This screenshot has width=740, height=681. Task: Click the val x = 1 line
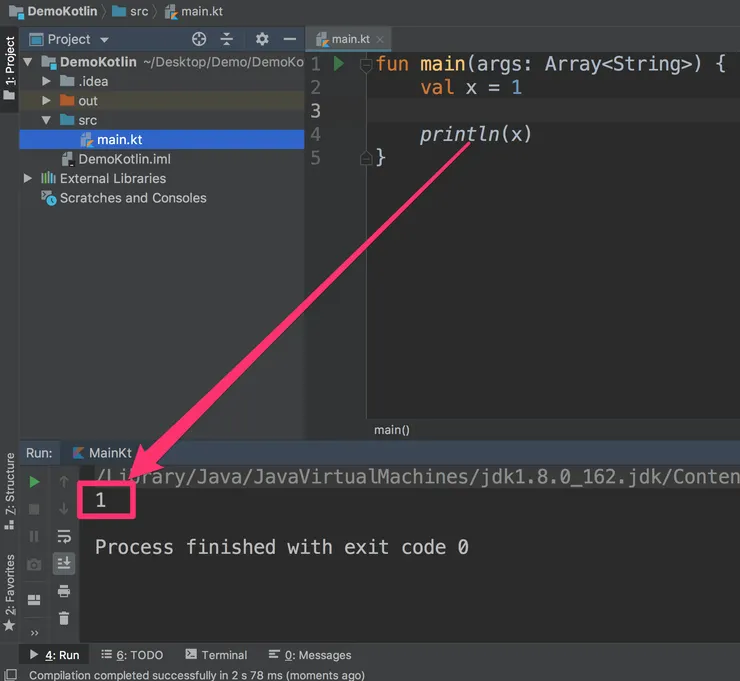click(x=471, y=87)
